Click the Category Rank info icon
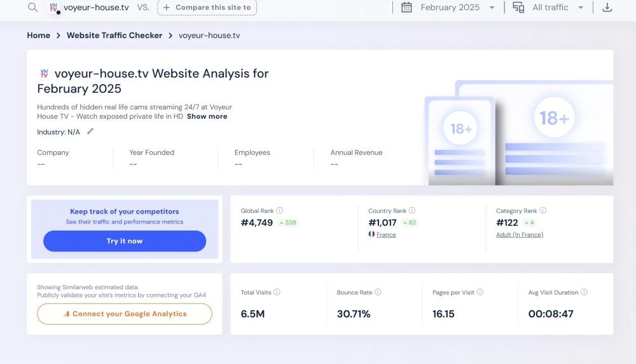The width and height of the screenshot is (636, 364). 543,210
